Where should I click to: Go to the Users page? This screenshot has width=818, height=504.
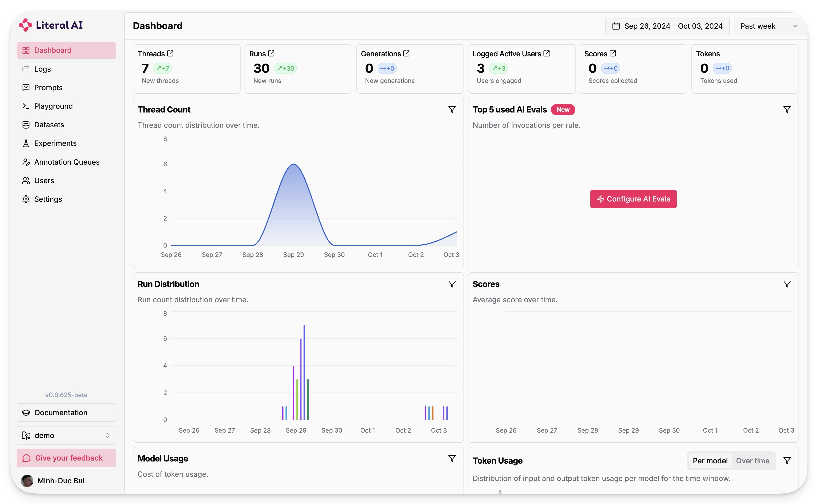[x=66, y=181]
